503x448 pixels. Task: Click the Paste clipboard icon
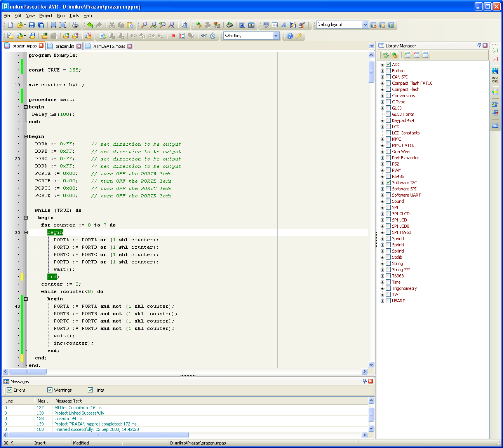click(x=130, y=25)
